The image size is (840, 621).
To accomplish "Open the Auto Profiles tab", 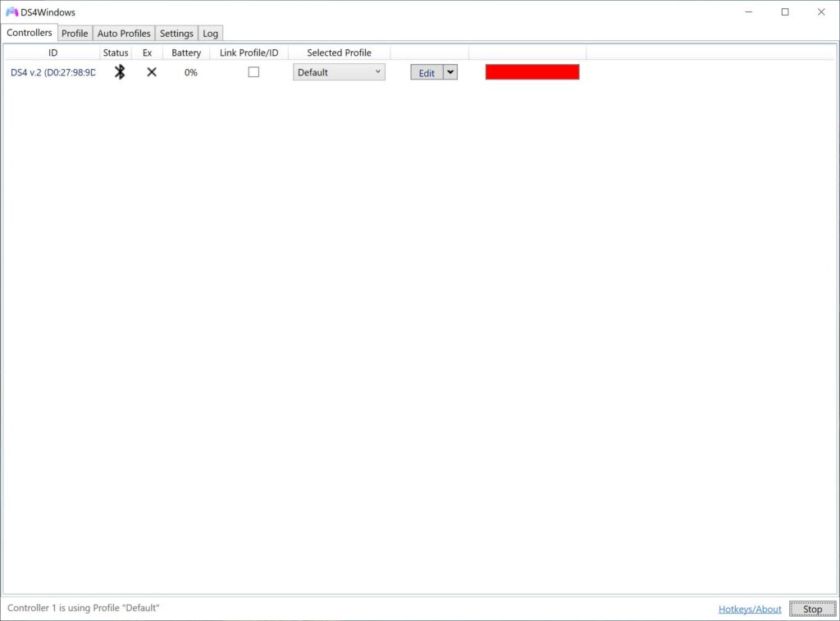I will (x=124, y=33).
